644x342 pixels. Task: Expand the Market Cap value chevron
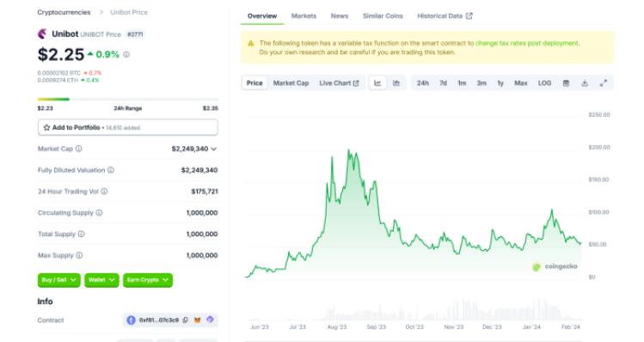pyautogui.click(x=213, y=149)
